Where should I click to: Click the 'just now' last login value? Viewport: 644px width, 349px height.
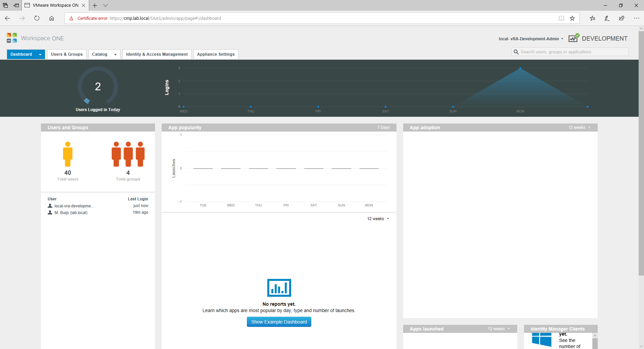click(141, 206)
